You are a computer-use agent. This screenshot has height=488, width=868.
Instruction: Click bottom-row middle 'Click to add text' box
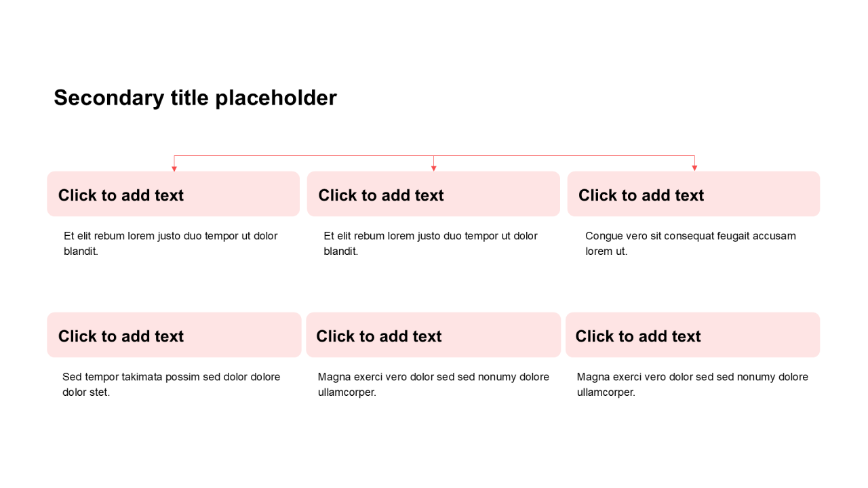pyautogui.click(x=433, y=335)
